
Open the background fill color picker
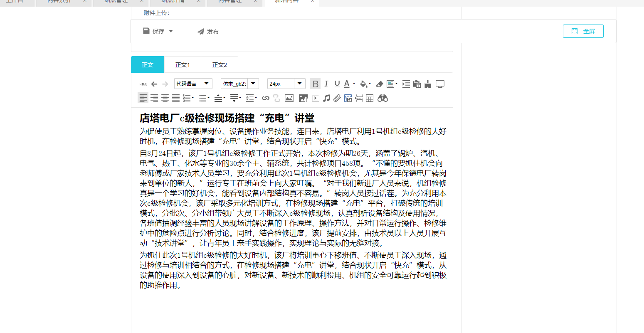(x=363, y=84)
